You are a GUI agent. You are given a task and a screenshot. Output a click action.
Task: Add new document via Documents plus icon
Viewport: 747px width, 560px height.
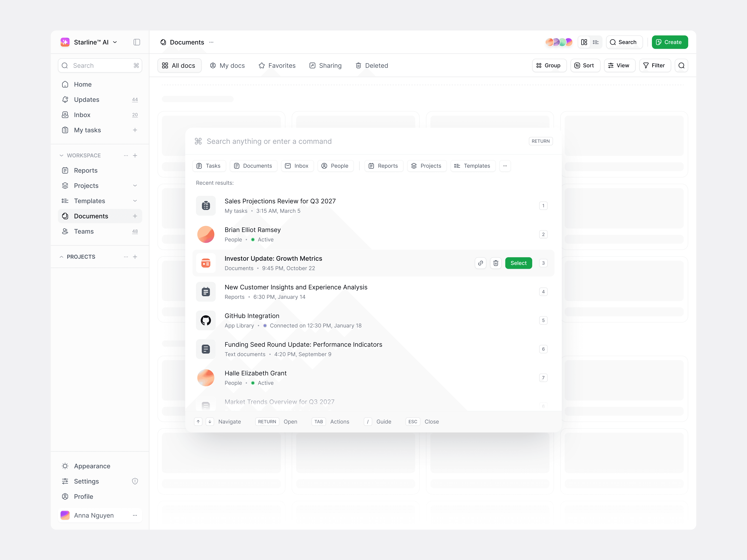135,216
